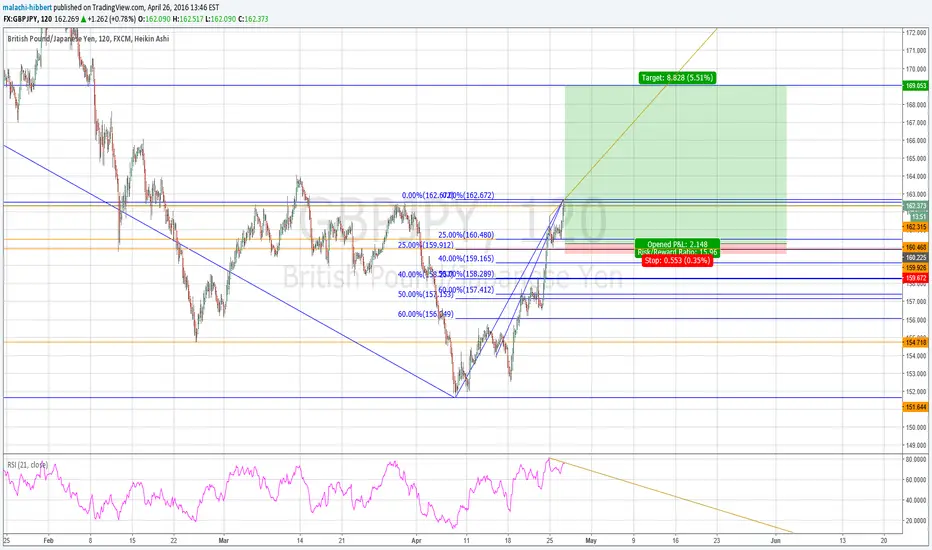This screenshot has height=550, width=932.
Task: Click the 50.00%(157.153) Fibonacci label
Action: click(x=426, y=294)
